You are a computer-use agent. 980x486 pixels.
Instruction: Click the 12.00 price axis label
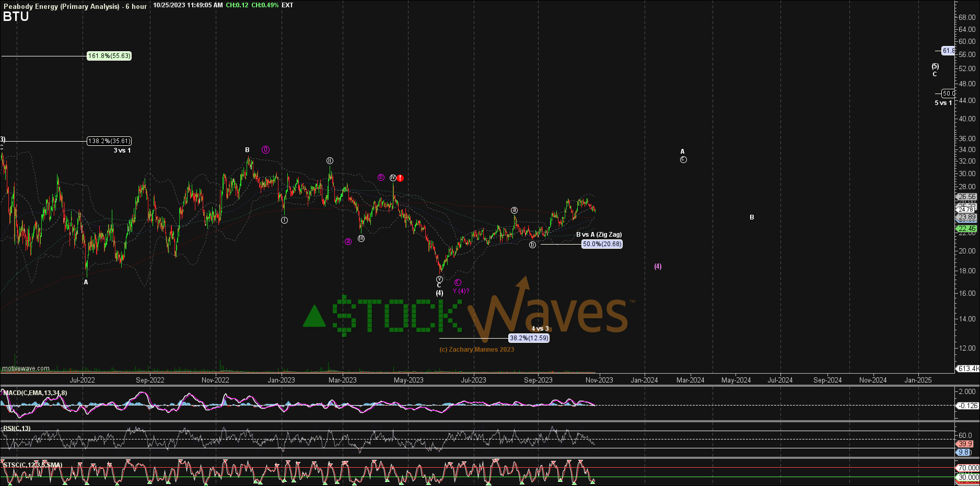[x=967, y=348]
